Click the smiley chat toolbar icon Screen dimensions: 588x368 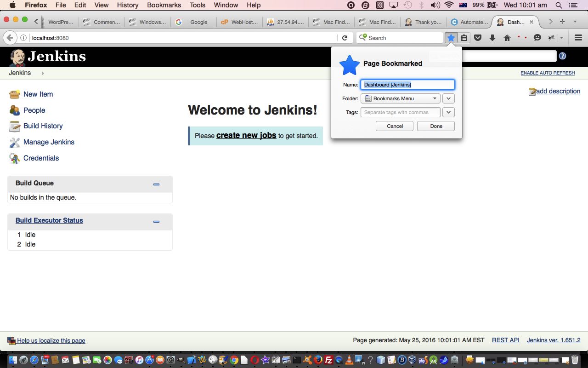(537, 38)
